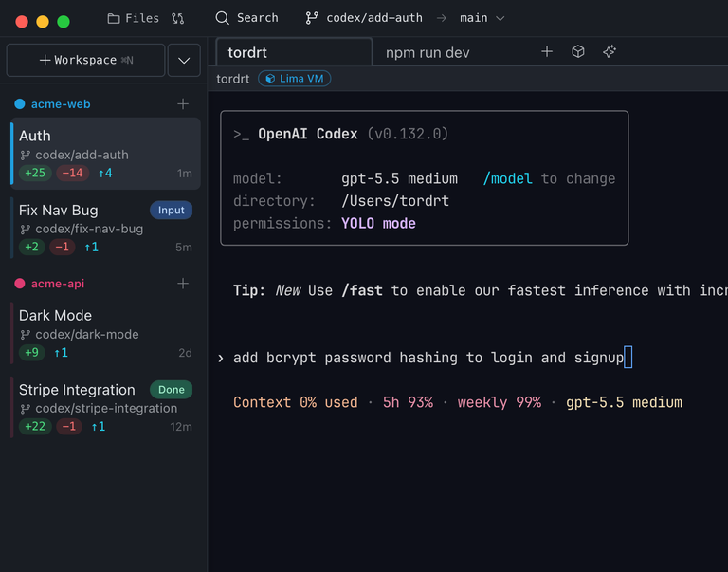Click the YOLO mode permissions text
Screen dimensions: 728x572
378,224
